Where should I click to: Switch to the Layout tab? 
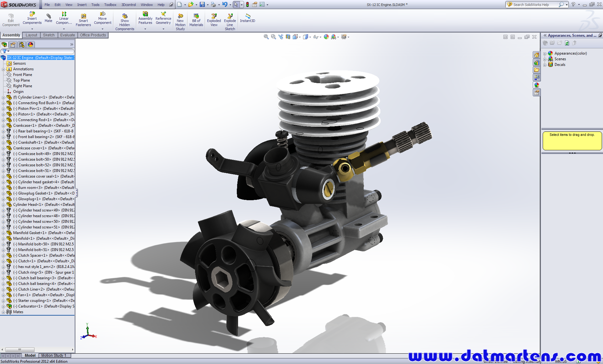(31, 35)
